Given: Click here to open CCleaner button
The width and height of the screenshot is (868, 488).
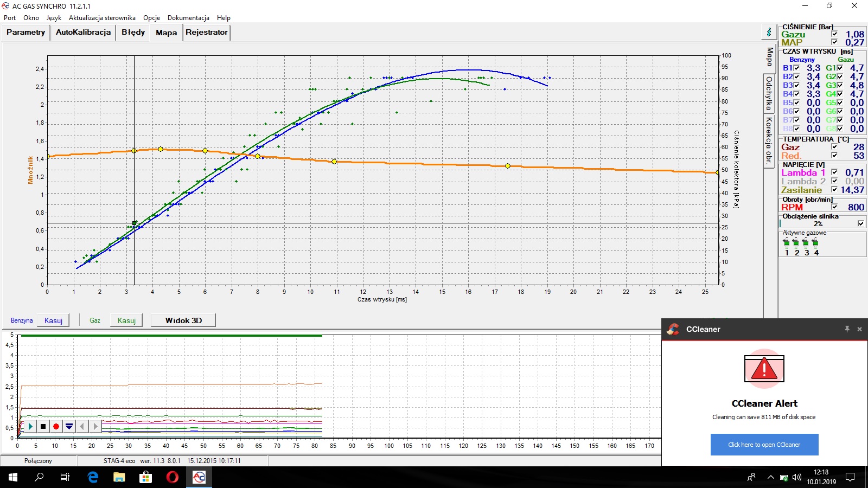Looking at the screenshot, I should 764,445.
